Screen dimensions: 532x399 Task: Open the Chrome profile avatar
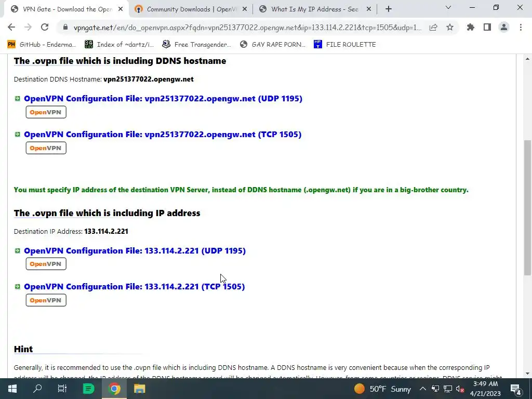[x=504, y=27]
